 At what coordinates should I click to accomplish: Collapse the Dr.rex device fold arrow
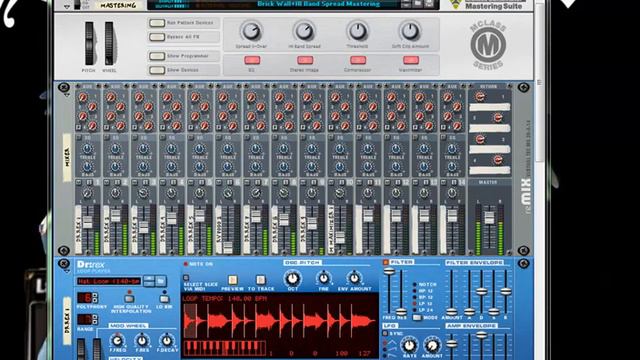pyautogui.click(x=67, y=272)
